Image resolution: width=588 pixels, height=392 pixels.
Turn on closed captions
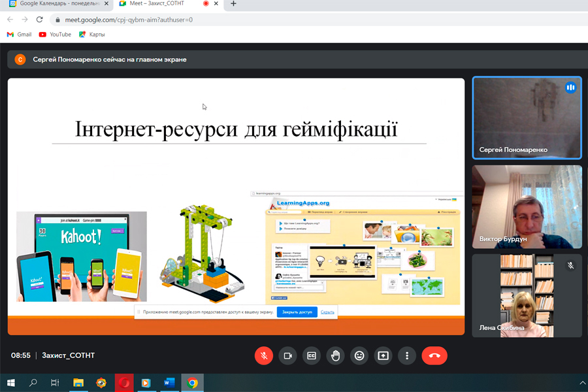pos(311,355)
